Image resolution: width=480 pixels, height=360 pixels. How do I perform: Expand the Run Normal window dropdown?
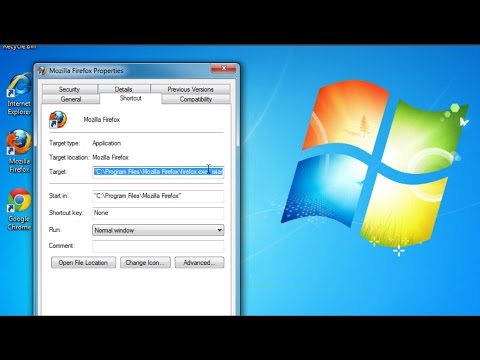click(x=158, y=230)
